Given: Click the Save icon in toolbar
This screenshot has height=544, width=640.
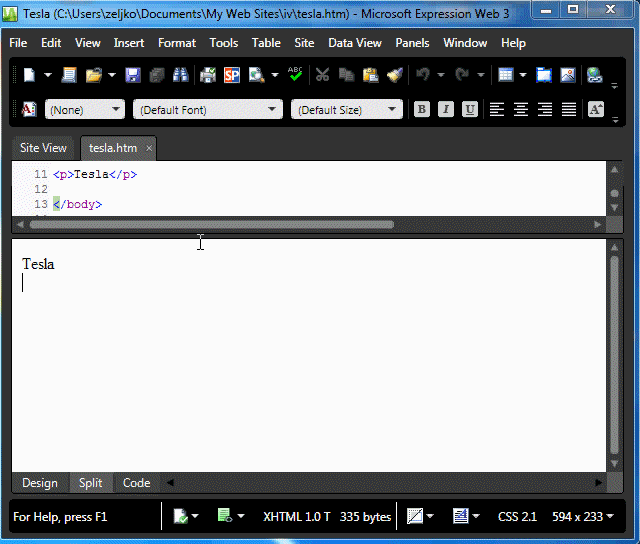Looking at the screenshot, I should coord(132,75).
